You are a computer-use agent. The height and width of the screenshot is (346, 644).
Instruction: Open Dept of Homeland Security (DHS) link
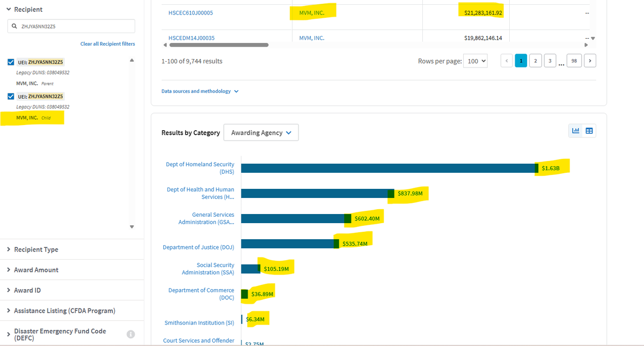[x=200, y=168]
